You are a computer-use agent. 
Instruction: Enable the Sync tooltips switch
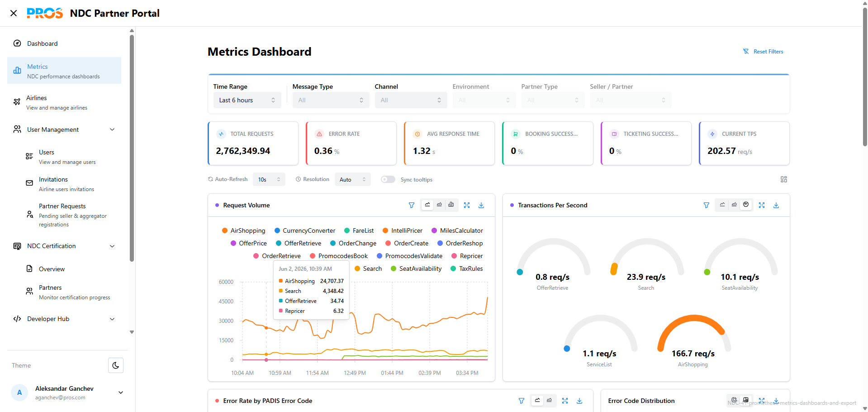[388, 179]
